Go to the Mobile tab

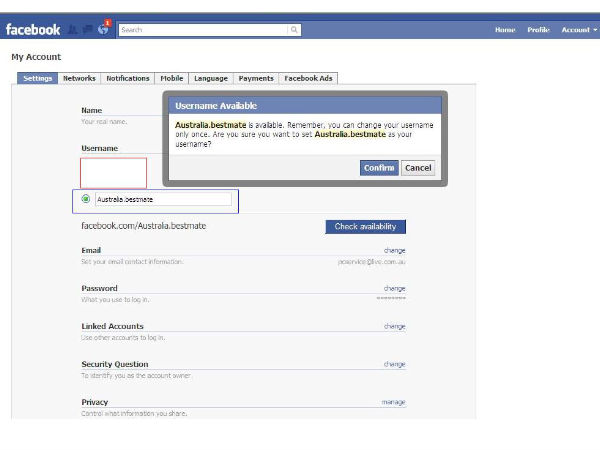(x=172, y=78)
